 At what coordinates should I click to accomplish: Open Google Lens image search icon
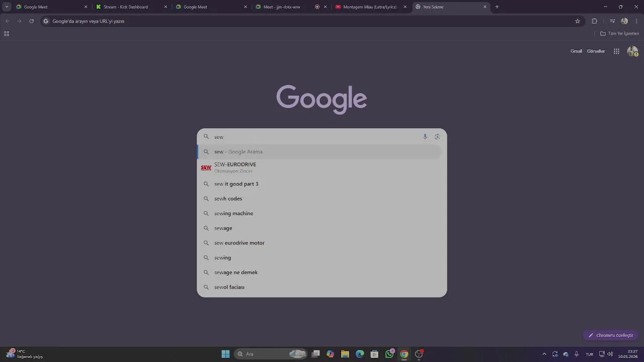[437, 137]
